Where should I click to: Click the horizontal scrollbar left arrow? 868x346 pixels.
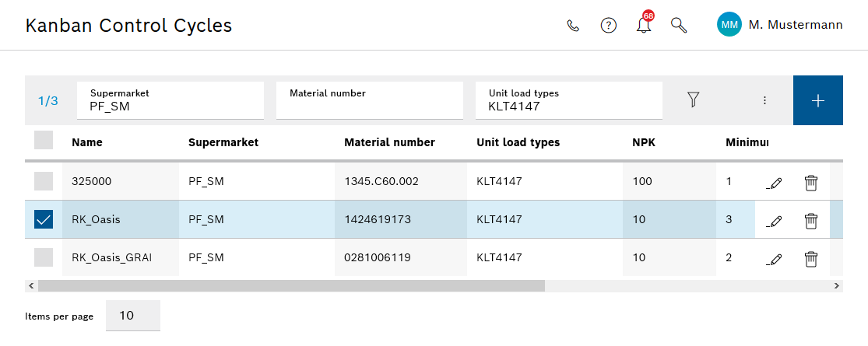[31, 286]
